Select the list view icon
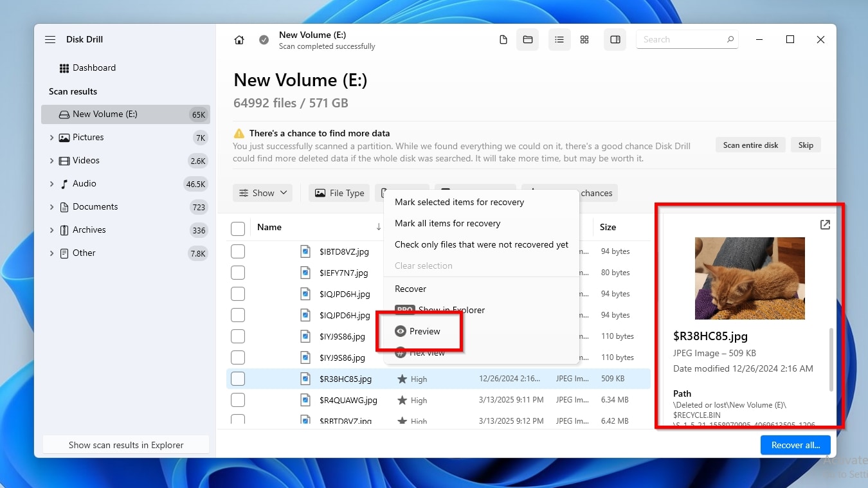Viewport: 868px width, 488px height. click(x=559, y=40)
